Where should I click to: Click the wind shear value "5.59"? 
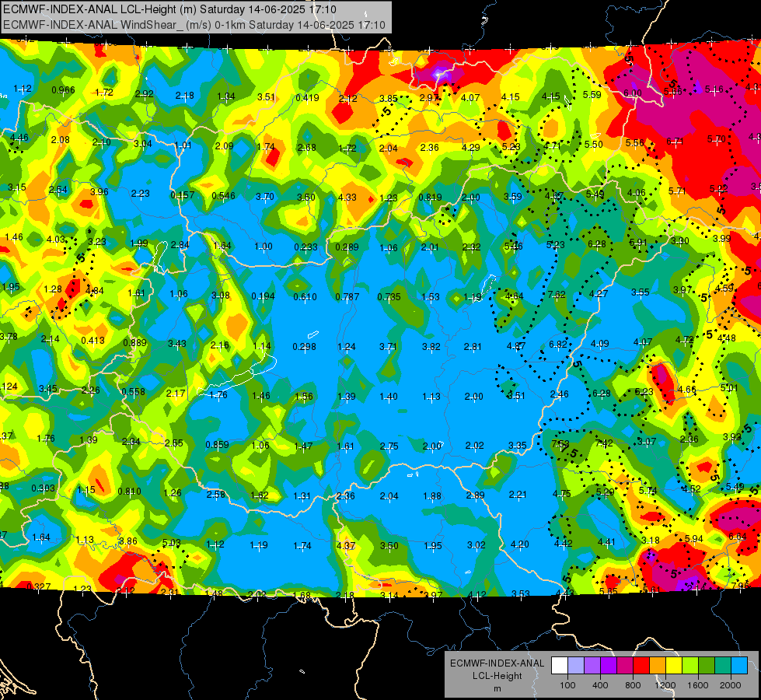(x=592, y=95)
